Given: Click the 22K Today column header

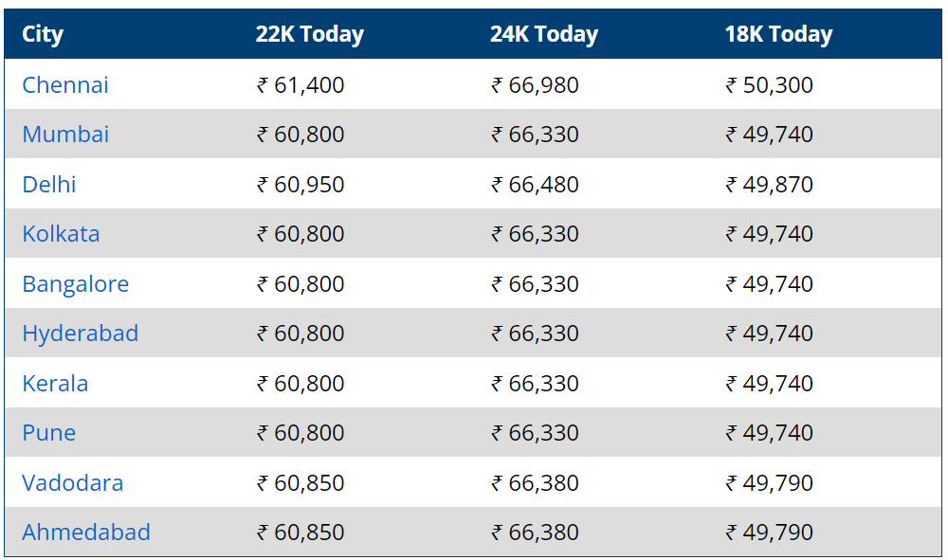Looking at the screenshot, I should 310,34.
